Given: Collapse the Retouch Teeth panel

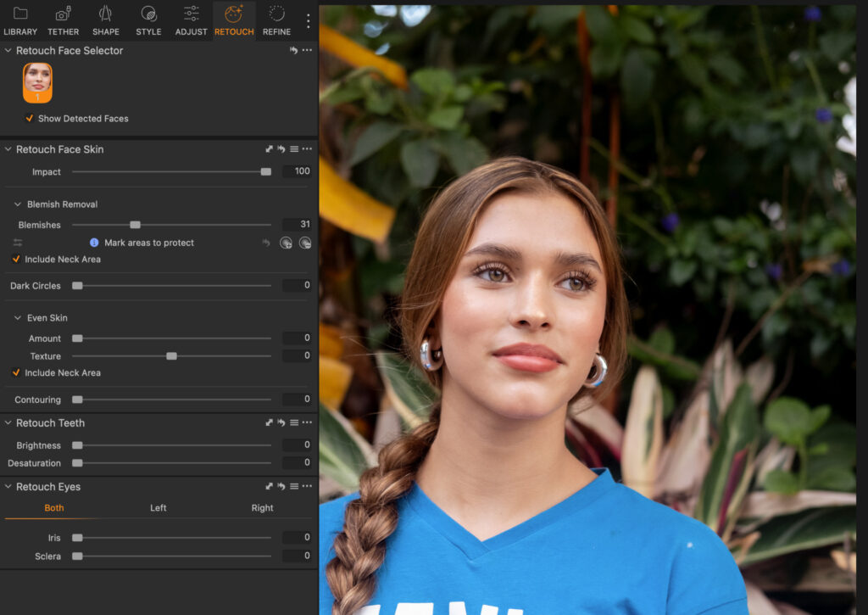Looking at the screenshot, I should click(8, 422).
